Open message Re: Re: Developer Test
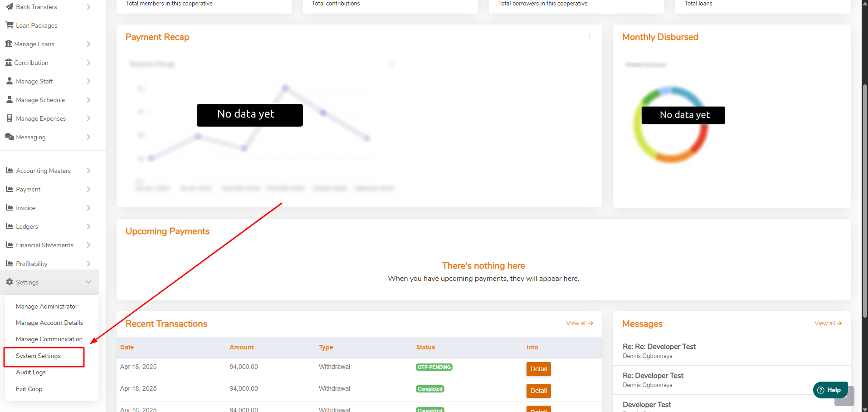 [x=659, y=347]
